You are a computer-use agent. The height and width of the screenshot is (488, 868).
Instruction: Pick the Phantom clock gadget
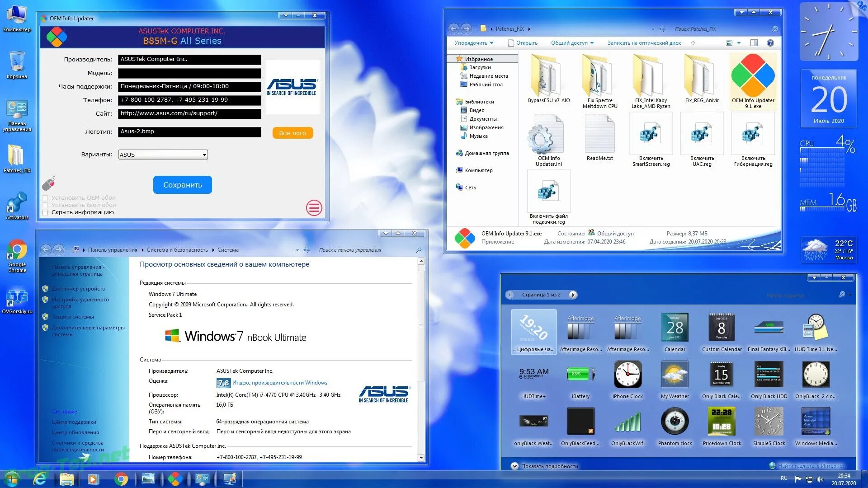675,427
